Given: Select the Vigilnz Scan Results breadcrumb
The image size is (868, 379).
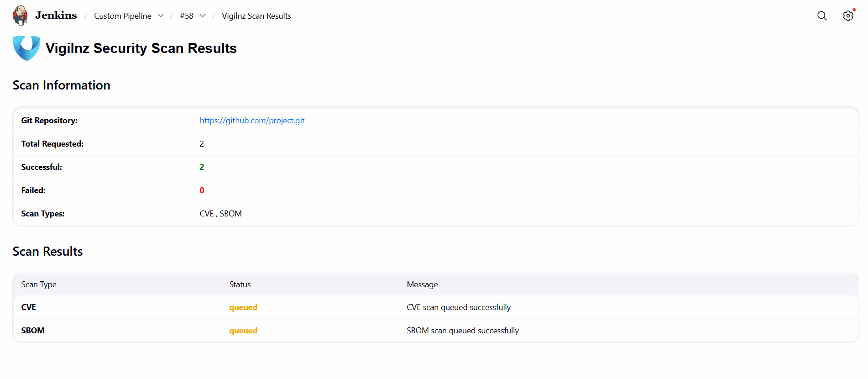Looking at the screenshot, I should coord(256,16).
